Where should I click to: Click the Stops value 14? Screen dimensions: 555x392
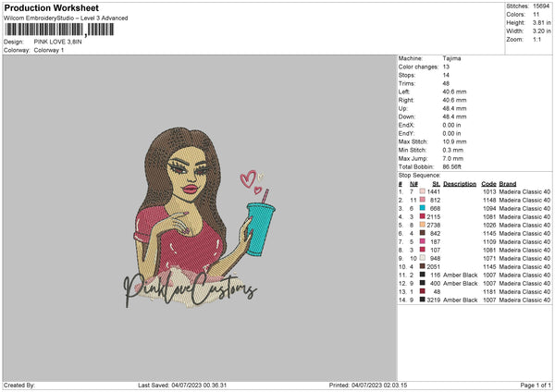446,75
